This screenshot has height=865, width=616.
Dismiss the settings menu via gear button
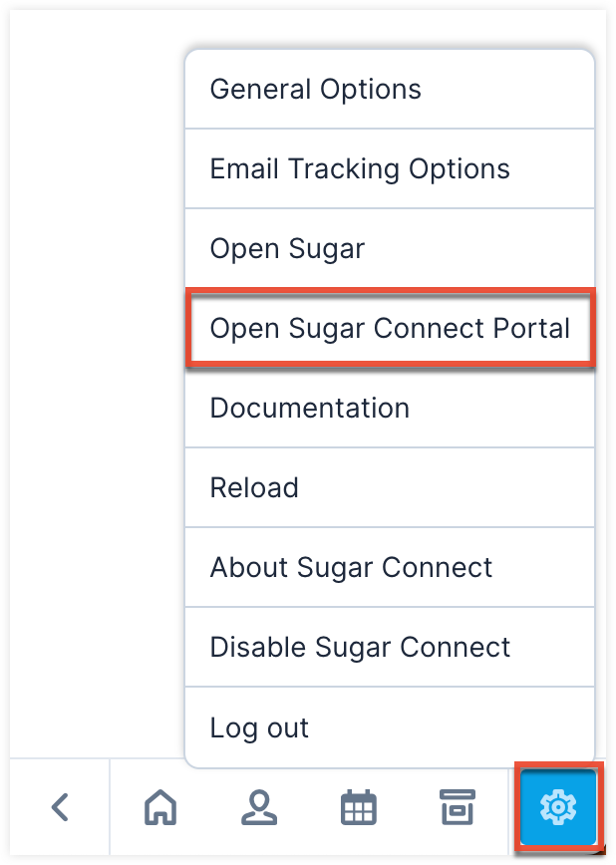coord(558,809)
